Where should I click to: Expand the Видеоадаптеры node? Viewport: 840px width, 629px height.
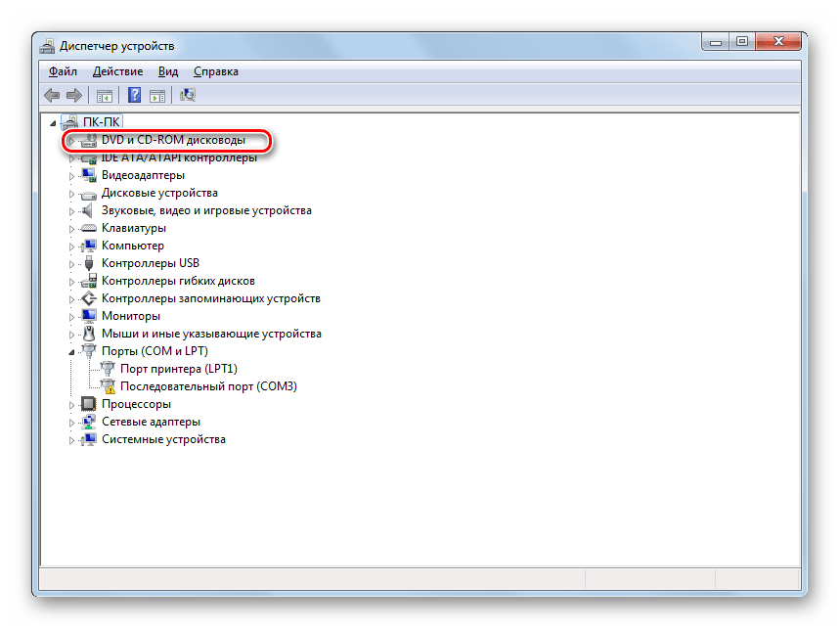71,176
